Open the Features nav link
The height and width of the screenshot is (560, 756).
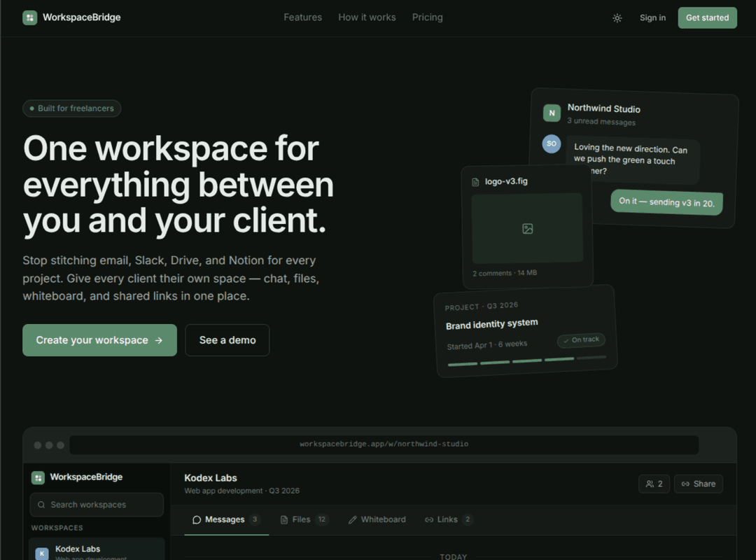pos(303,17)
